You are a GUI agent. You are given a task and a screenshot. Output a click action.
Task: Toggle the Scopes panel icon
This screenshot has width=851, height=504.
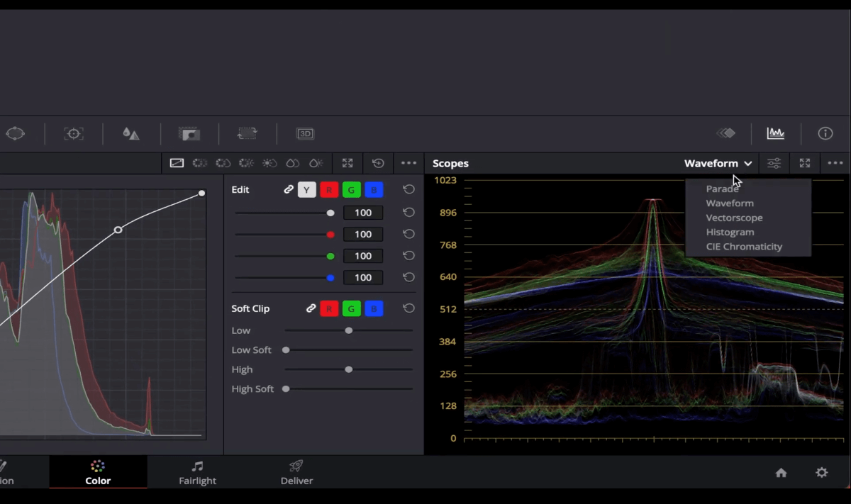pos(775,133)
